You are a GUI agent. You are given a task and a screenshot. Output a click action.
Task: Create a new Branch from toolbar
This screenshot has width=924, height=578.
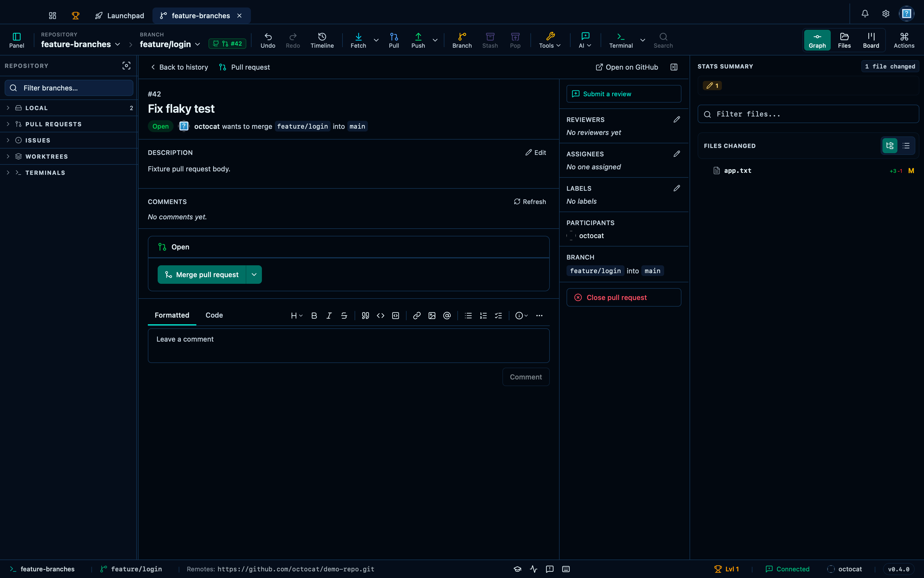pos(462,40)
